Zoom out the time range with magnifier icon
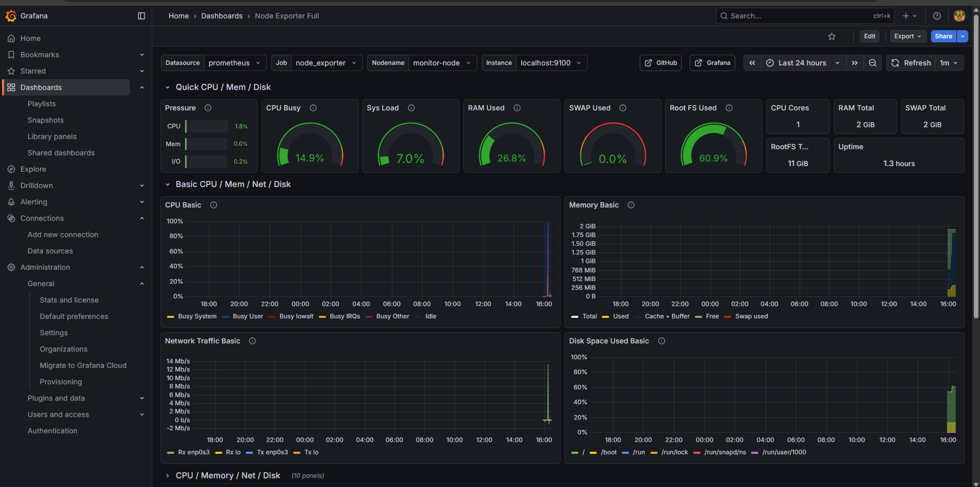This screenshot has height=487, width=980. tap(873, 62)
